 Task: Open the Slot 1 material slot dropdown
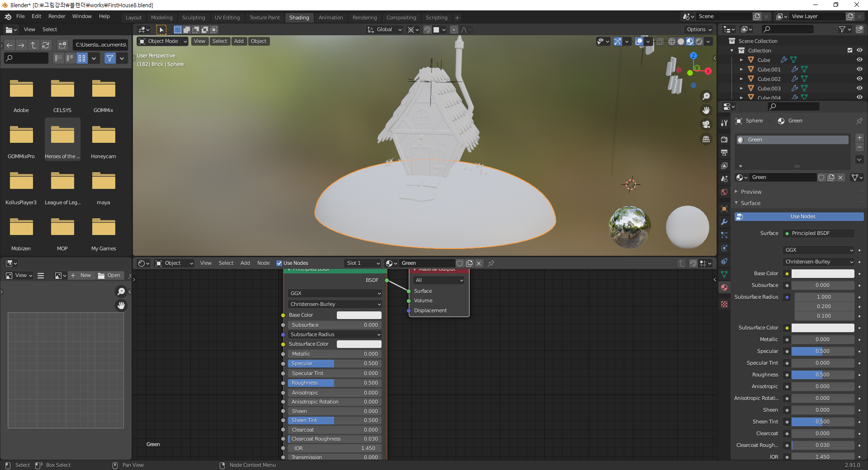click(x=363, y=263)
